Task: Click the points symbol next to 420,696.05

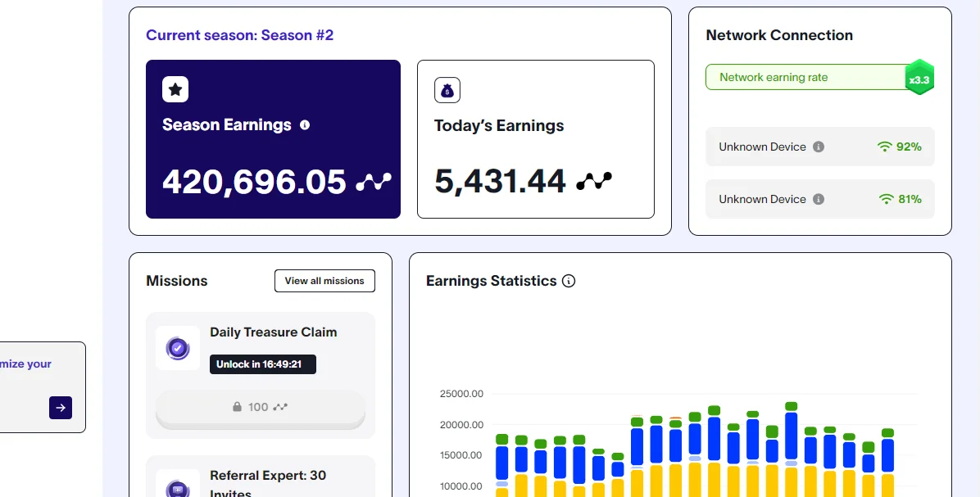Action: [x=374, y=182]
